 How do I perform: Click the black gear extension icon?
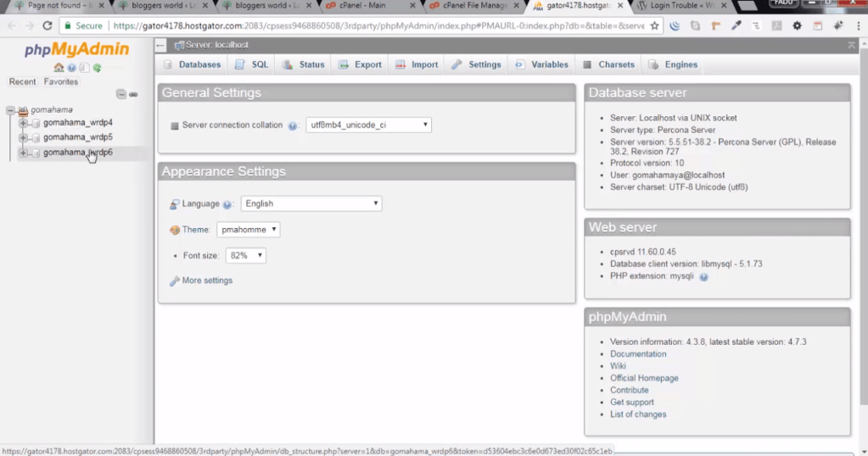(x=797, y=25)
